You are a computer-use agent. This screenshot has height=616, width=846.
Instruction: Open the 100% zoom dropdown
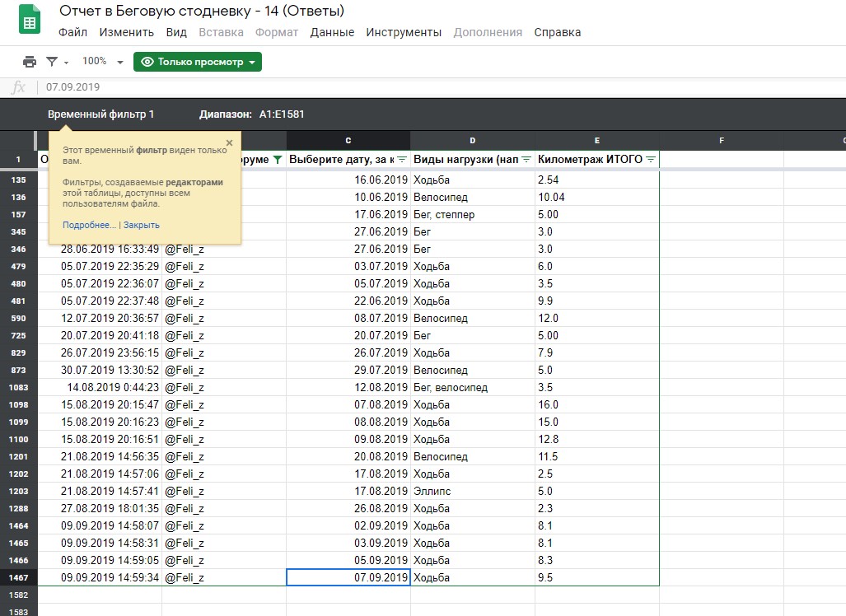(x=104, y=62)
